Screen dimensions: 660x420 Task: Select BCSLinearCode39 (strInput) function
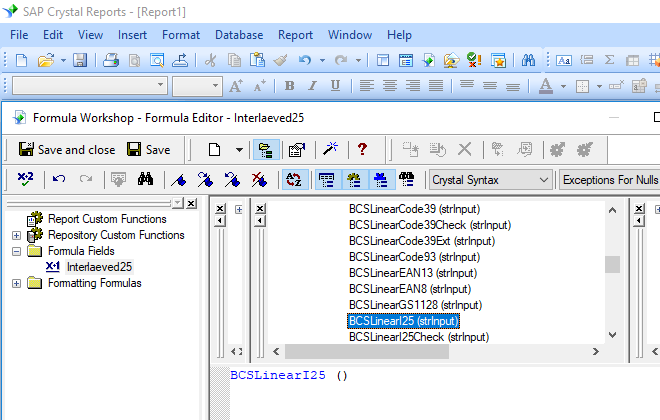(x=414, y=209)
